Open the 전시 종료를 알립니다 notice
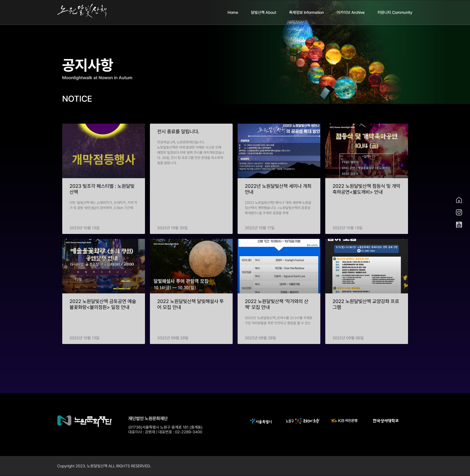This screenshot has width=470, height=476. [x=178, y=132]
